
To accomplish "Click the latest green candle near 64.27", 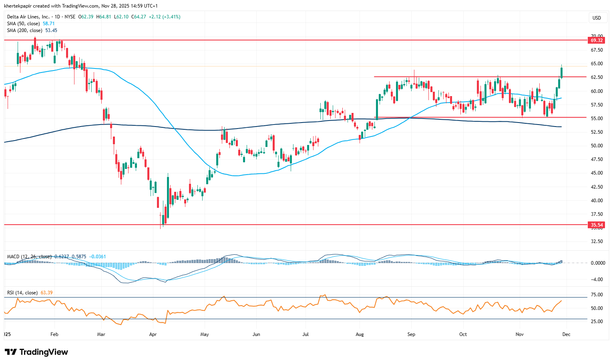I will [562, 73].
